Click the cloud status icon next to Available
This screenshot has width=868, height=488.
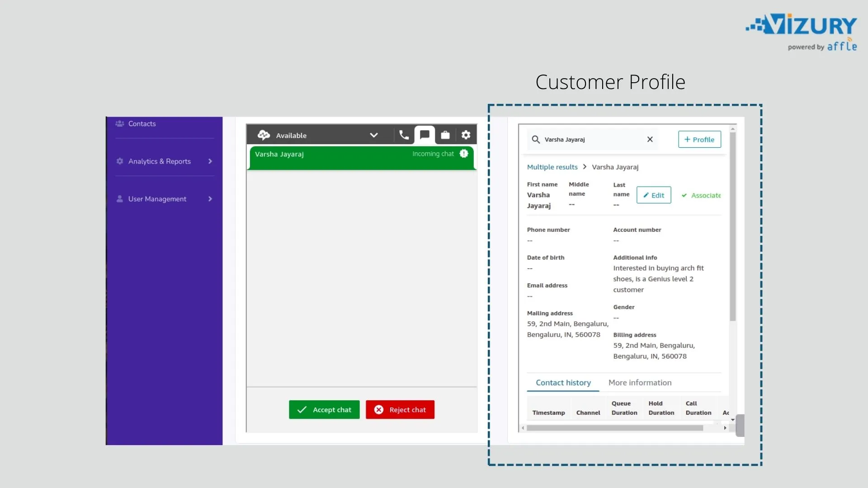point(264,135)
